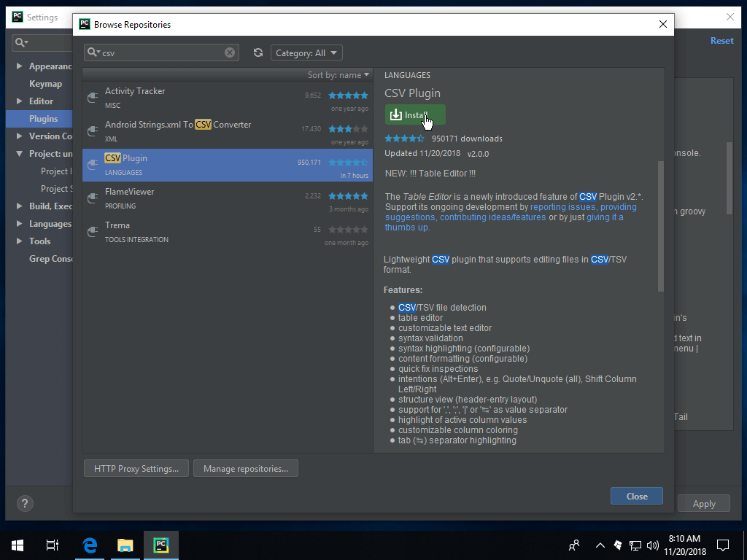Select Keymap in the Settings sidebar

(45, 83)
